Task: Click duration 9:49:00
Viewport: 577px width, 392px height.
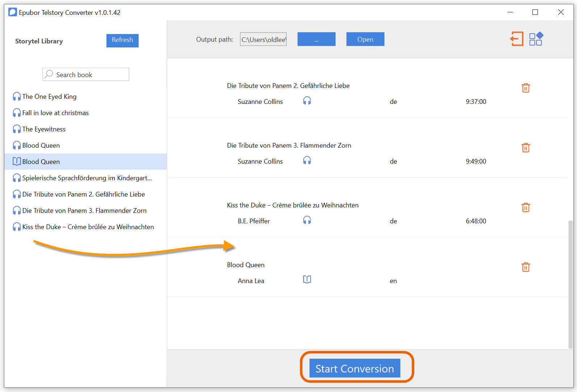Action: [x=476, y=161]
